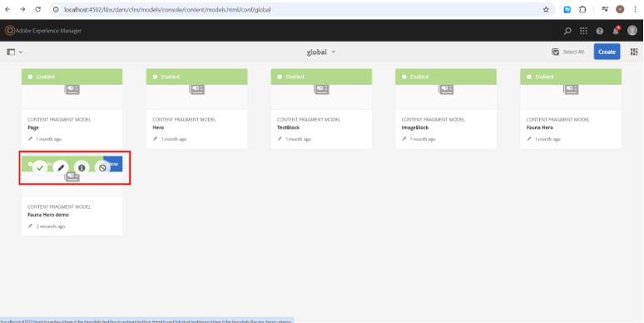Open the Page model card thumbnail
644x323 pixels.
pyautogui.click(x=72, y=89)
